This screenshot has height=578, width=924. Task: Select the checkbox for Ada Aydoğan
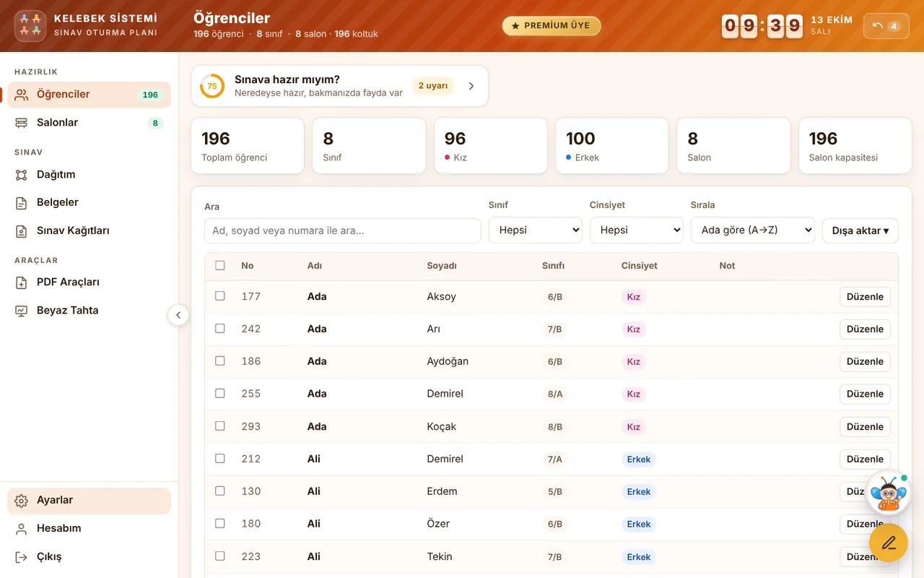(220, 361)
